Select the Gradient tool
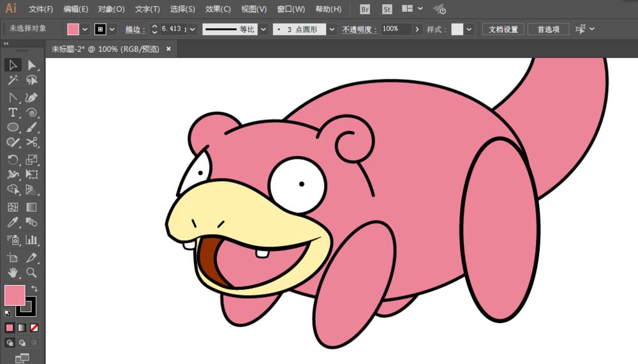This screenshot has height=364, width=638. 31,207
